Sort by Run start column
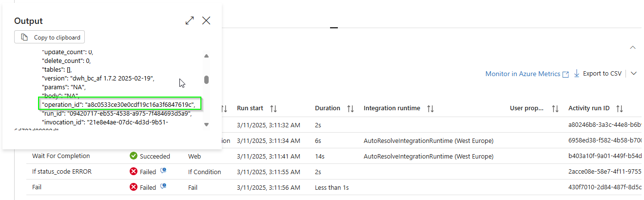This screenshot has height=200, width=644. coord(273,108)
